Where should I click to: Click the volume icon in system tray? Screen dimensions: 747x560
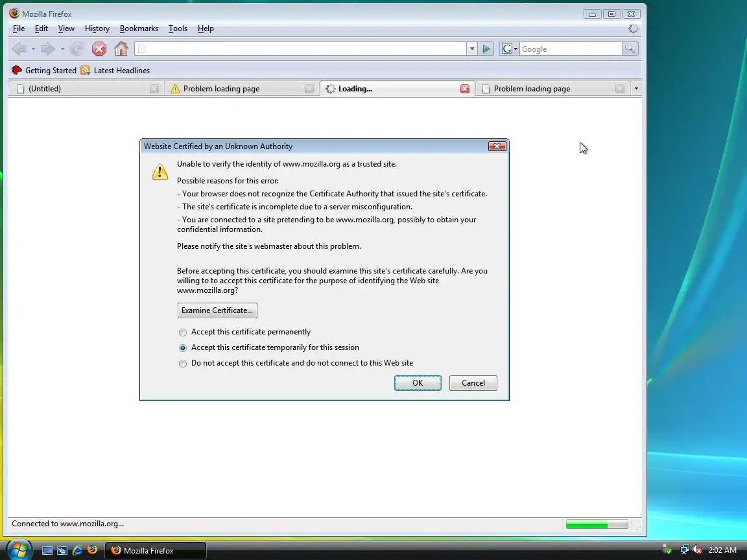(x=697, y=550)
